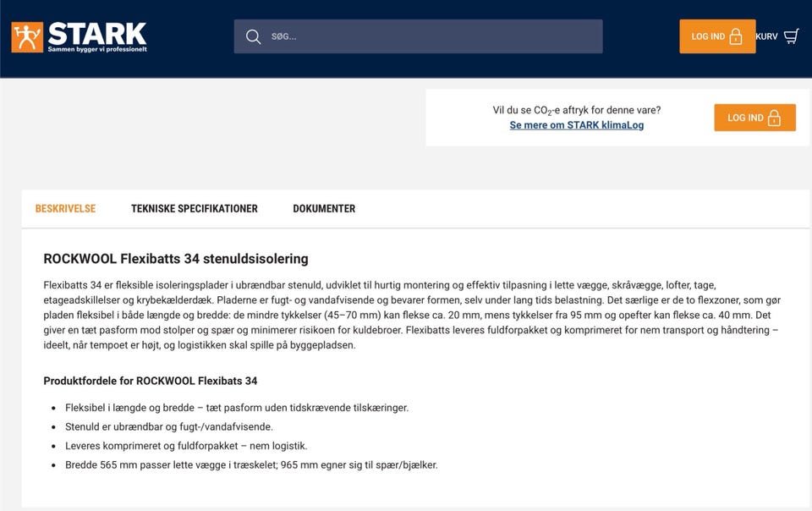Switch to TEKNISKE SPECIFIKATIONER tab
The image size is (812, 511).
coord(195,209)
